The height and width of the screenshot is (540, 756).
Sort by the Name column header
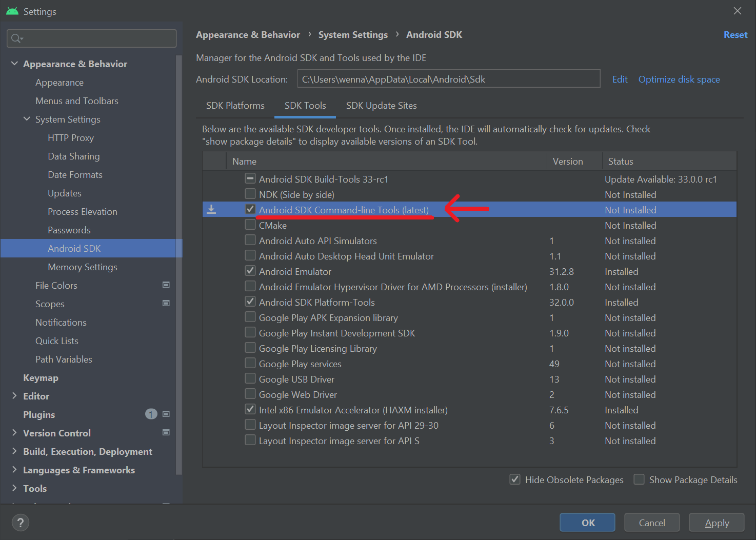[387, 161]
